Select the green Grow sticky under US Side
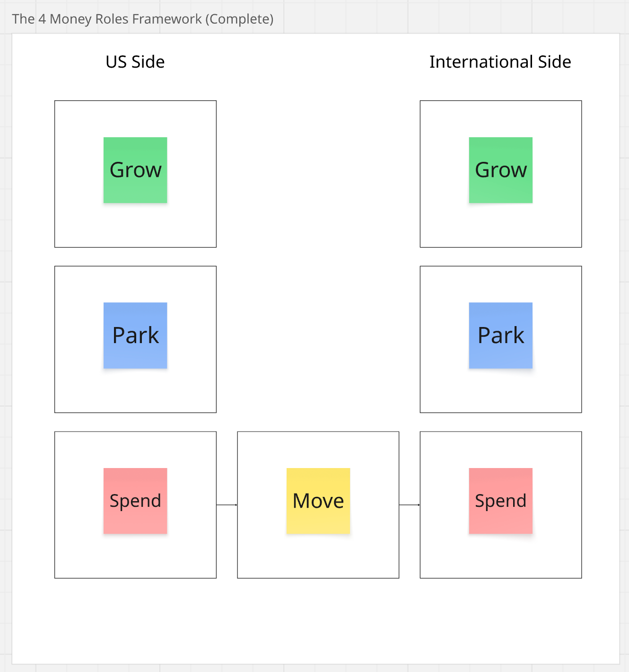 point(135,170)
